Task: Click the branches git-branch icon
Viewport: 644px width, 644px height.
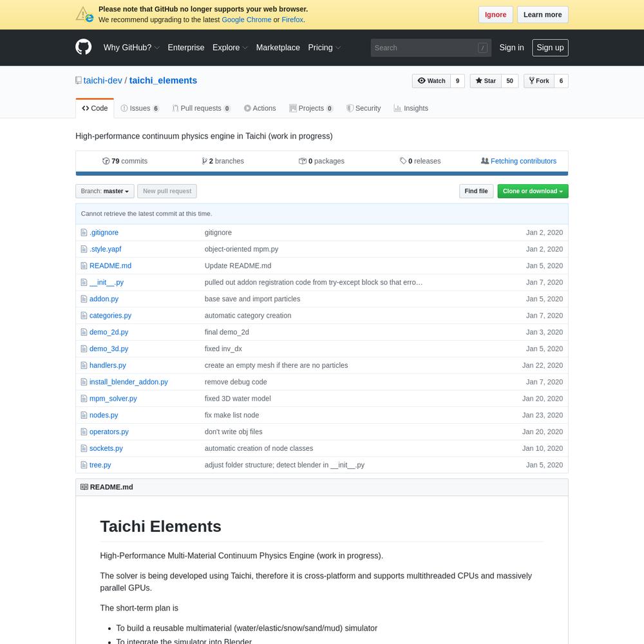Action: pyautogui.click(x=204, y=161)
